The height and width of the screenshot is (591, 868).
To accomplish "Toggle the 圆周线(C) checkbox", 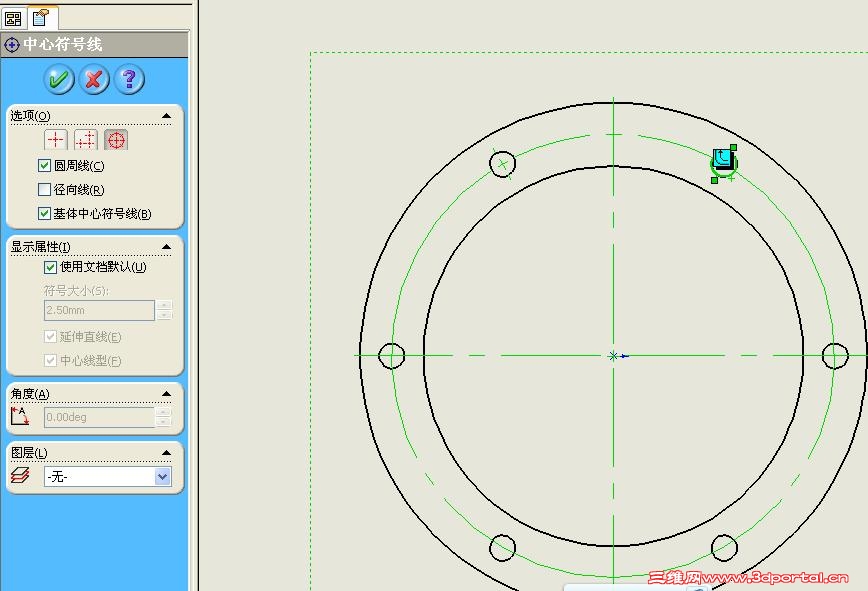I will 44,165.
